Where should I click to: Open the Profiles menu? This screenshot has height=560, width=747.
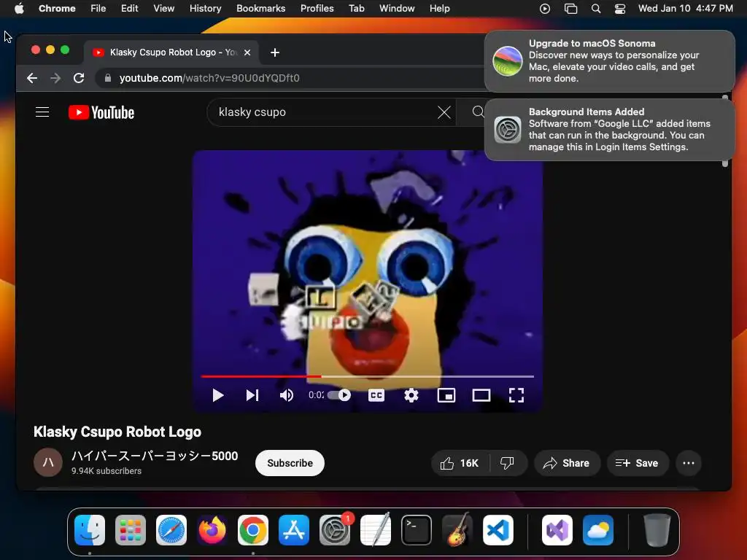tap(317, 9)
